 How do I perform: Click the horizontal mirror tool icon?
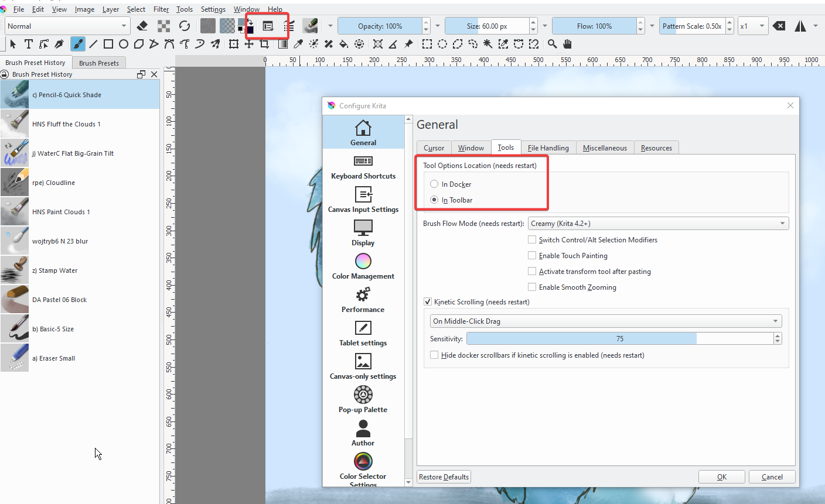pyautogui.click(x=800, y=26)
